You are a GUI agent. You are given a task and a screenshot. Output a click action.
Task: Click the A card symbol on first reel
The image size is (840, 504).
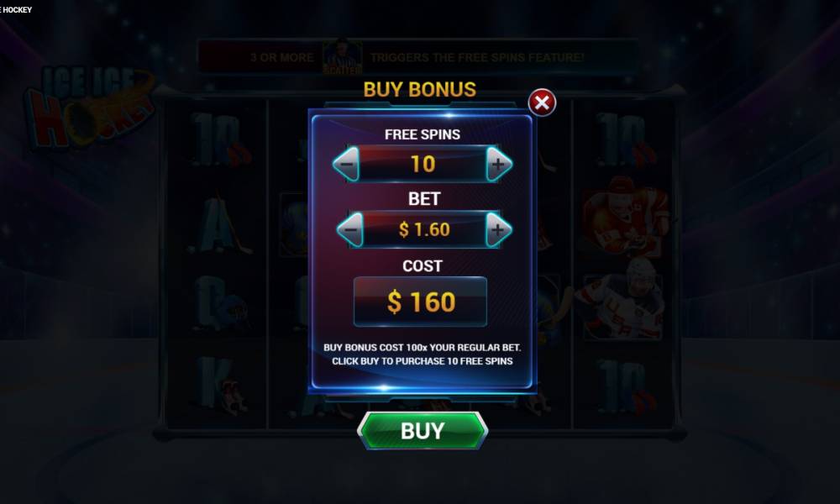[x=218, y=225]
